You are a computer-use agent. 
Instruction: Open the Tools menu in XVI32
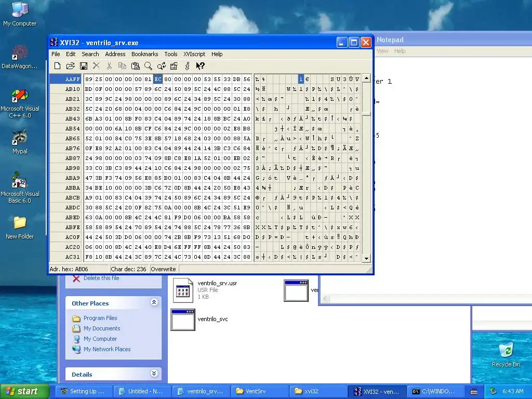tap(170, 54)
